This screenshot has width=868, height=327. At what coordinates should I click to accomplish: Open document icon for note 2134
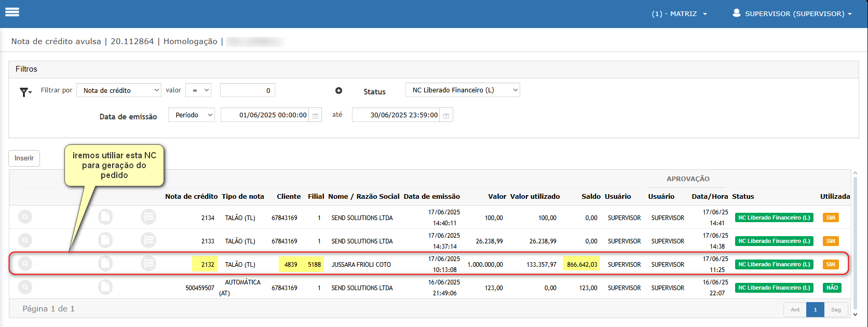[x=105, y=217]
